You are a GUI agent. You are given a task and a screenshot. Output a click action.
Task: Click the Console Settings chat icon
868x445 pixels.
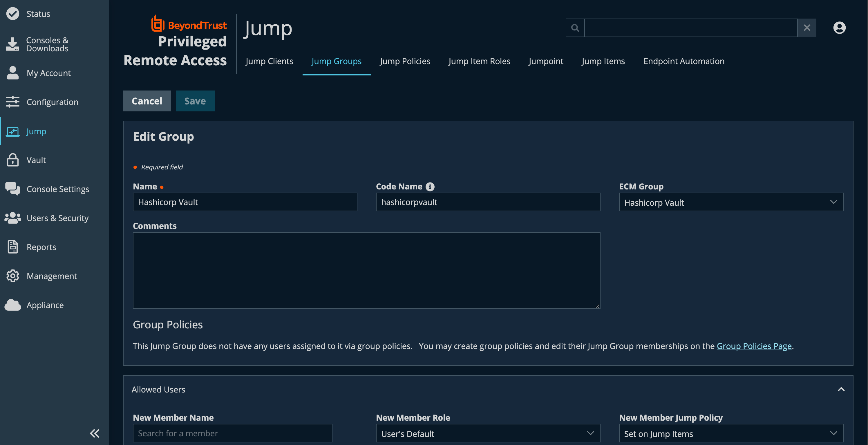[13, 189]
